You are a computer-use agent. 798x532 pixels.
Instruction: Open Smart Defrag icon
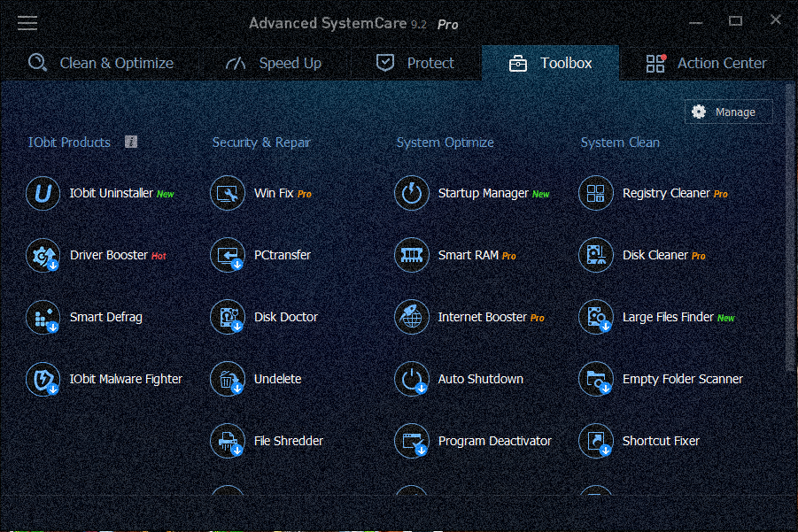(43, 318)
